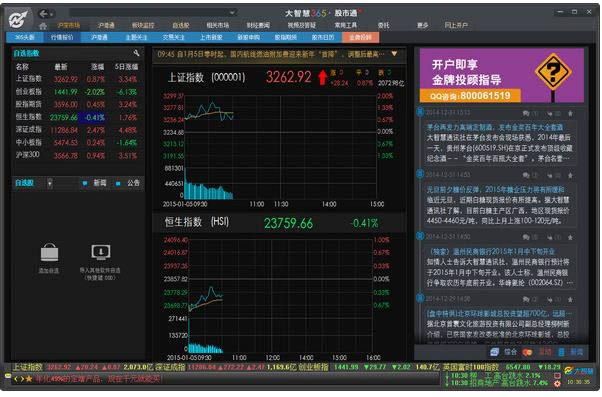Select the 恒生指数 row in index list
Image resolution: width=602 pixels, height=397 pixels.
77,117
